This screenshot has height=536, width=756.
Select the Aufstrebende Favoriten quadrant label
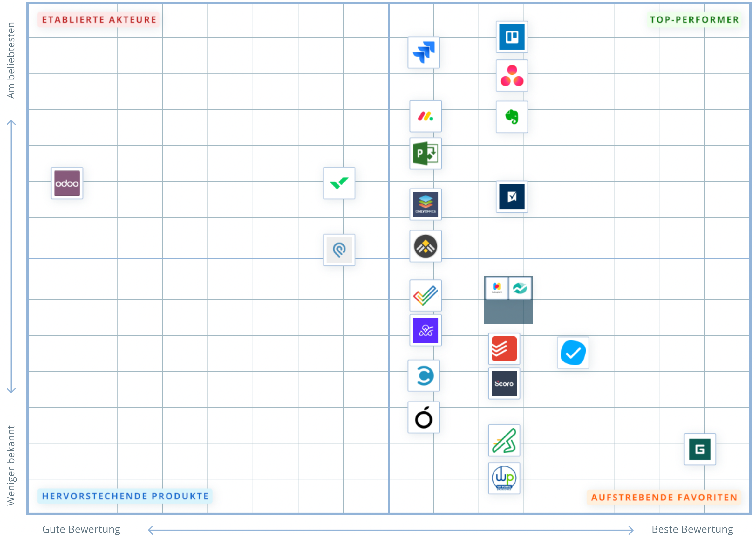click(x=664, y=498)
